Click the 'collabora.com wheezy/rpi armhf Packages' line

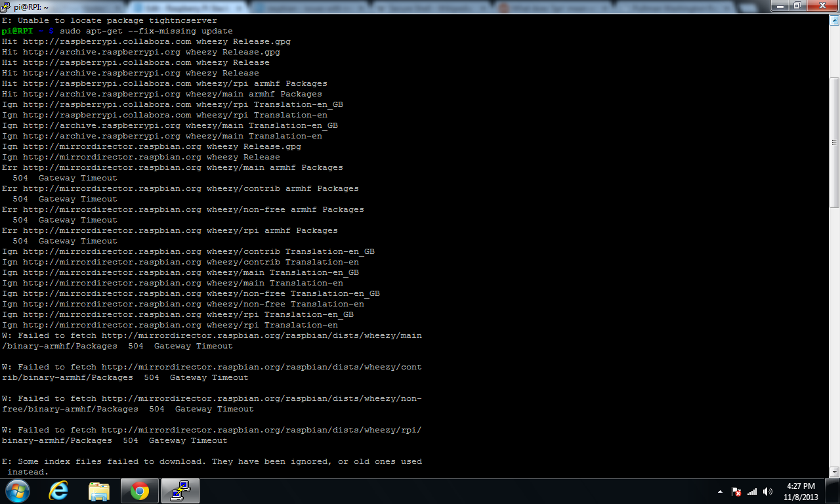pos(165,83)
